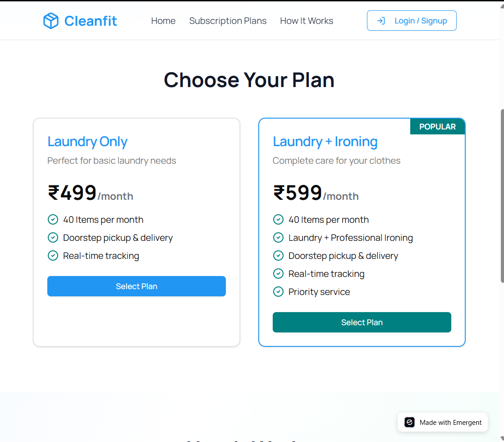Click the arrow icon inside Login / Signup button
Screen dimensions: 504x442
(x=381, y=20)
